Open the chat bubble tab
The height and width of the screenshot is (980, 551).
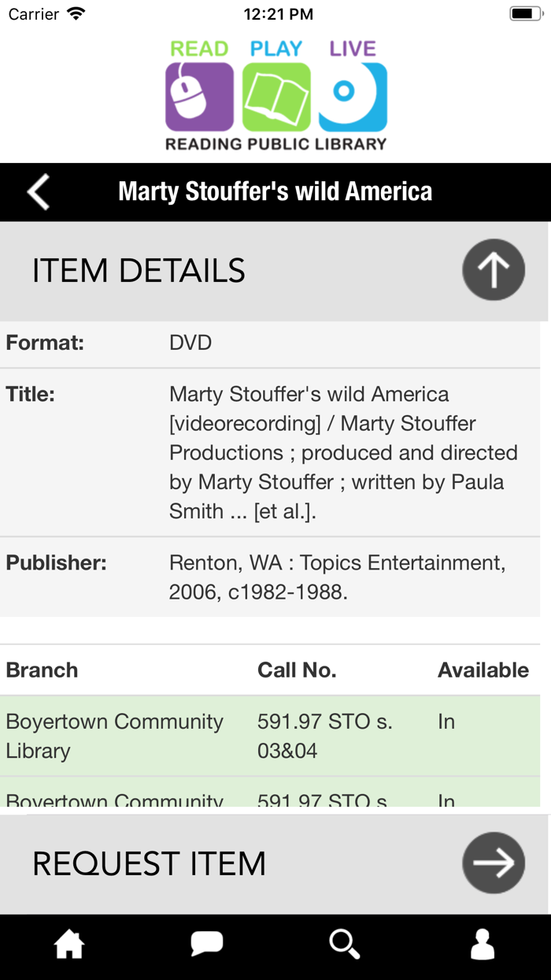pos(207,944)
